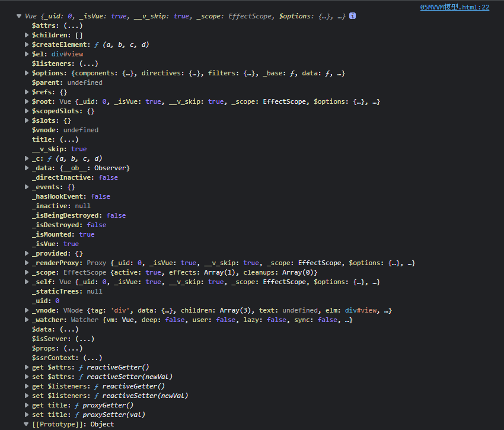The width and height of the screenshot is (504, 430).
Task: Expand the get title proxyGetter row
Action: coord(27,405)
